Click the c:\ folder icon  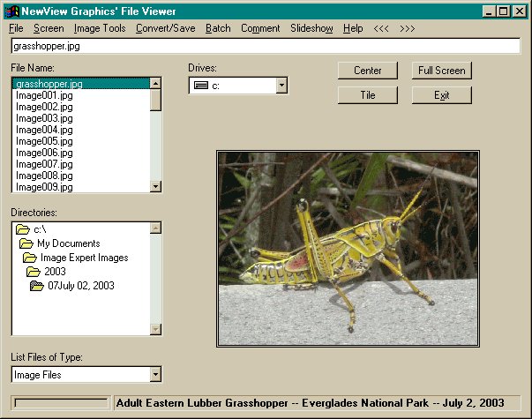point(23,229)
